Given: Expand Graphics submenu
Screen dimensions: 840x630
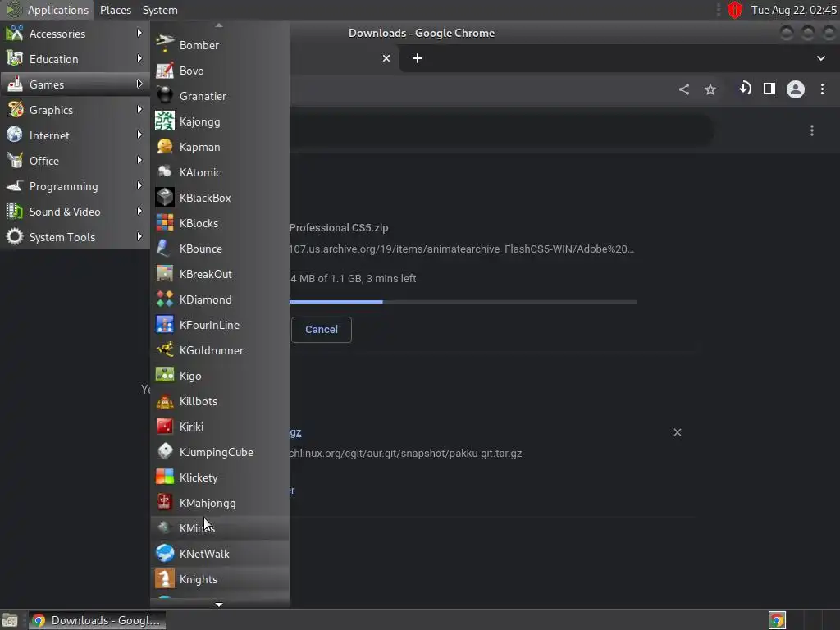Looking at the screenshot, I should point(75,110).
